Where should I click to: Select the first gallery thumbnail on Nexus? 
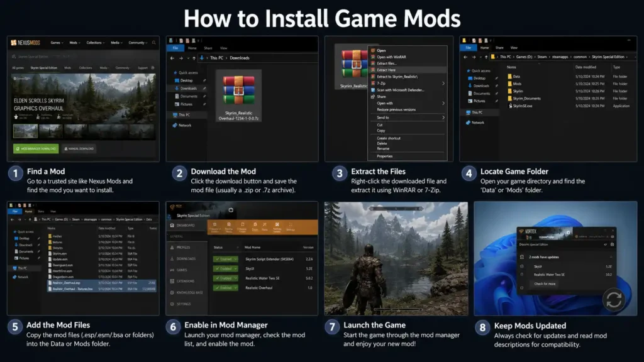click(25, 131)
